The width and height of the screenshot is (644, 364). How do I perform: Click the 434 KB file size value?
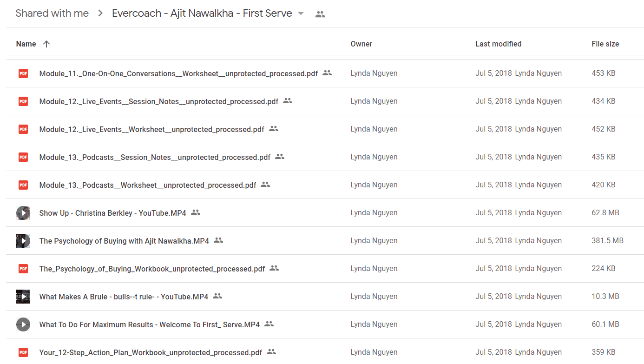coord(604,101)
